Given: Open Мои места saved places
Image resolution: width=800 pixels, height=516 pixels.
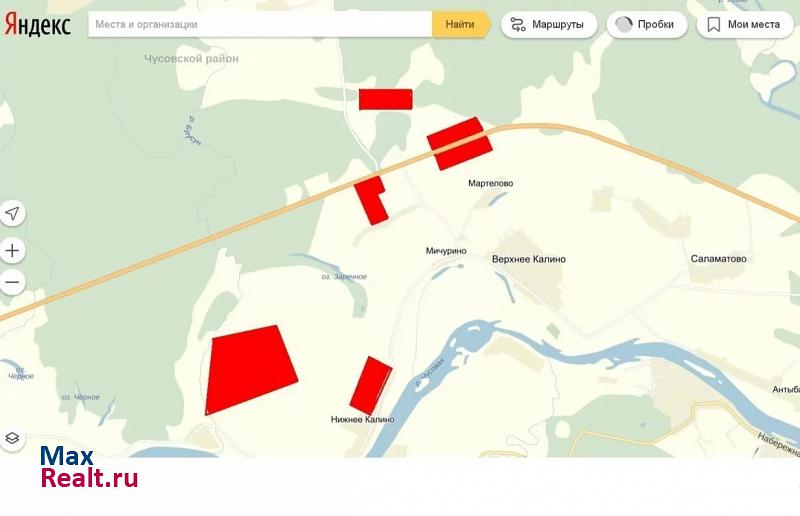Looking at the screenshot, I should (743, 24).
